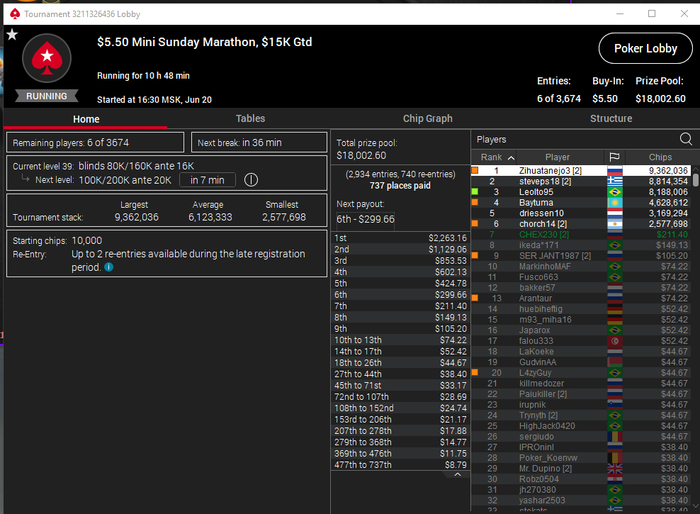Viewport: 700px width, 514px height.
Task: Switch to the Tables tab
Action: 250,118
